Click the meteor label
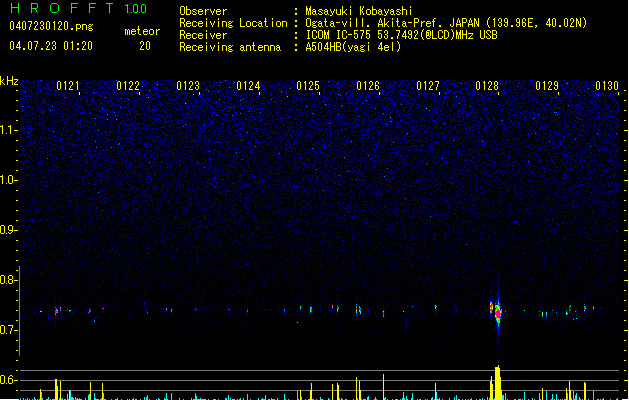 tap(142, 31)
